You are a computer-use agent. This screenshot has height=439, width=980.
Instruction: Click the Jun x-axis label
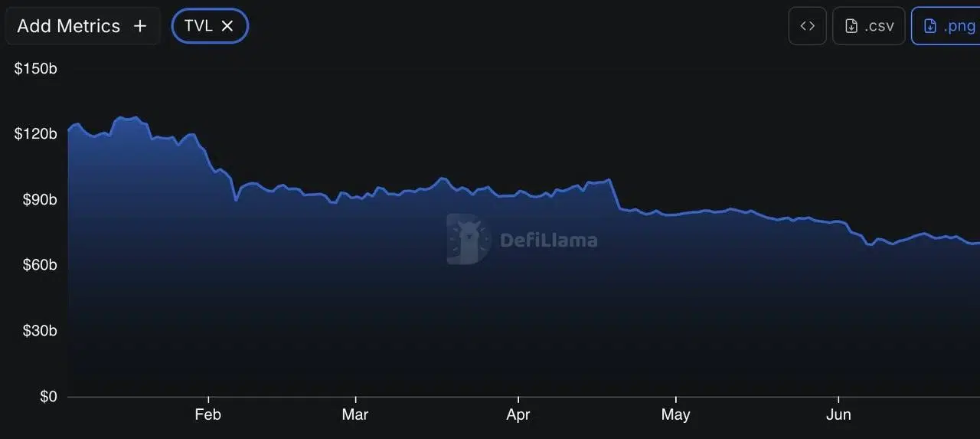click(839, 414)
